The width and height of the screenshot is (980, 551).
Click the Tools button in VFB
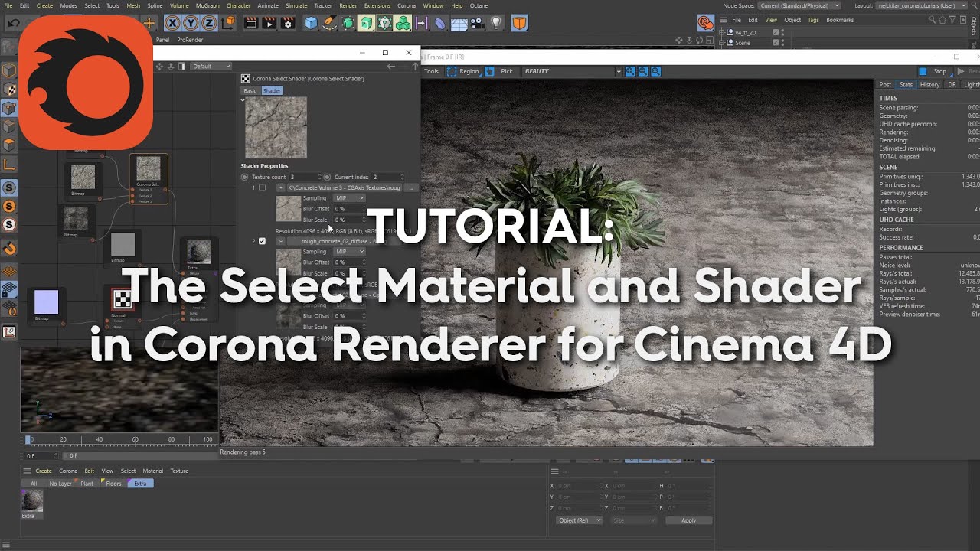[431, 71]
